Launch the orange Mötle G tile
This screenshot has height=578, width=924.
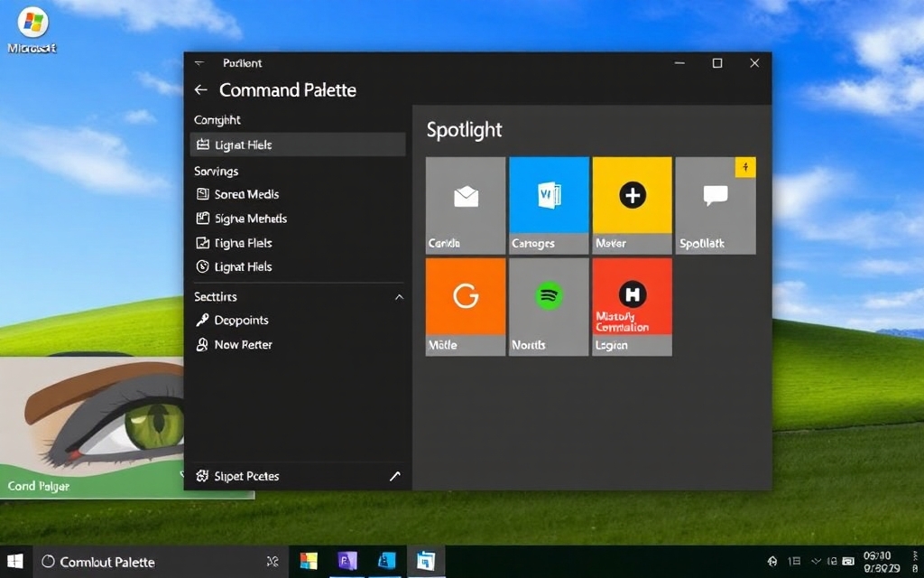click(x=466, y=307)
